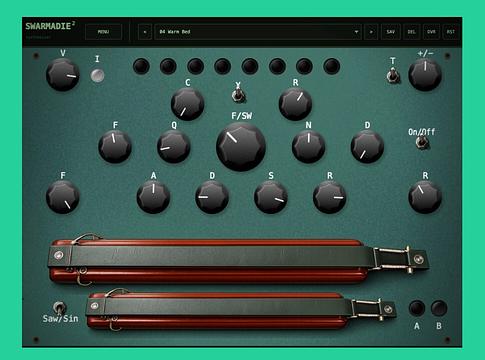Click the F knob beside the A knob
This screenshot has height=360, width=485.
(x=63, y=197)
